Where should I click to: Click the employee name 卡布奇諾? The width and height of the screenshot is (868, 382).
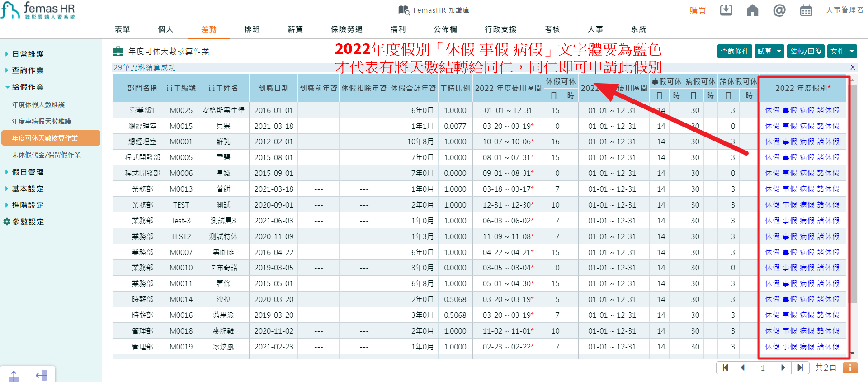tap(223, 268)
